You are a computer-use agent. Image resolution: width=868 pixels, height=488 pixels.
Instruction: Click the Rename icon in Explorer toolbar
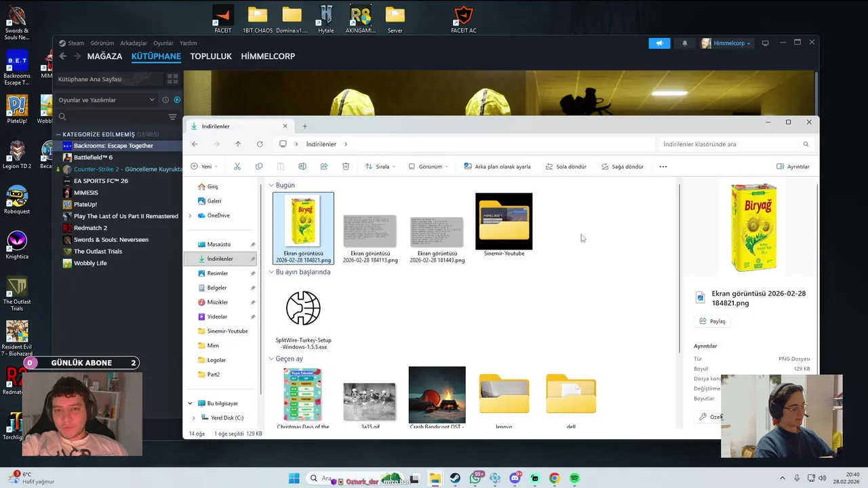coord(302,166)
